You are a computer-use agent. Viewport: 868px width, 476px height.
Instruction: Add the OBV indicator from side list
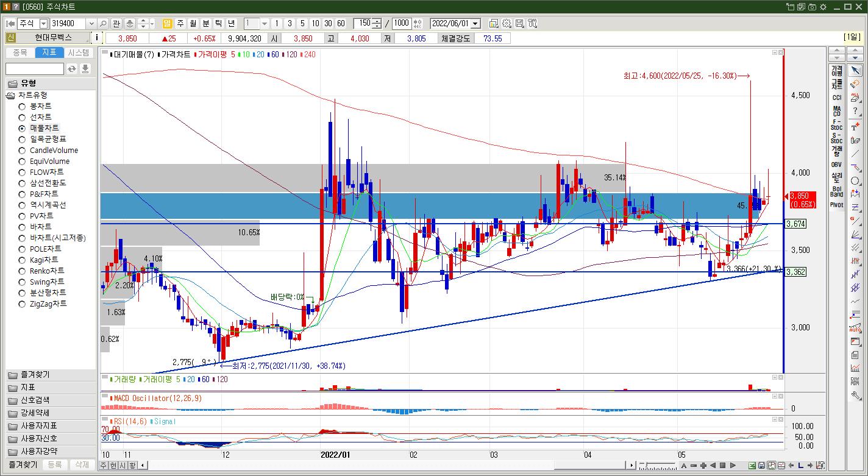click(836, 165)
